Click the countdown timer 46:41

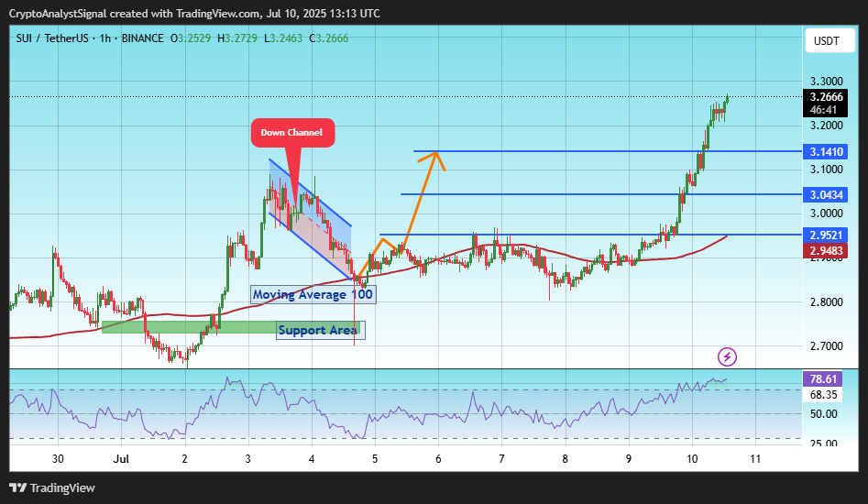tap(823, 110)
